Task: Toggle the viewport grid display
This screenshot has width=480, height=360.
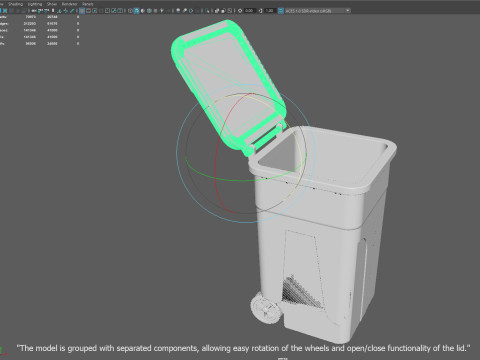Action: point(82,11)
